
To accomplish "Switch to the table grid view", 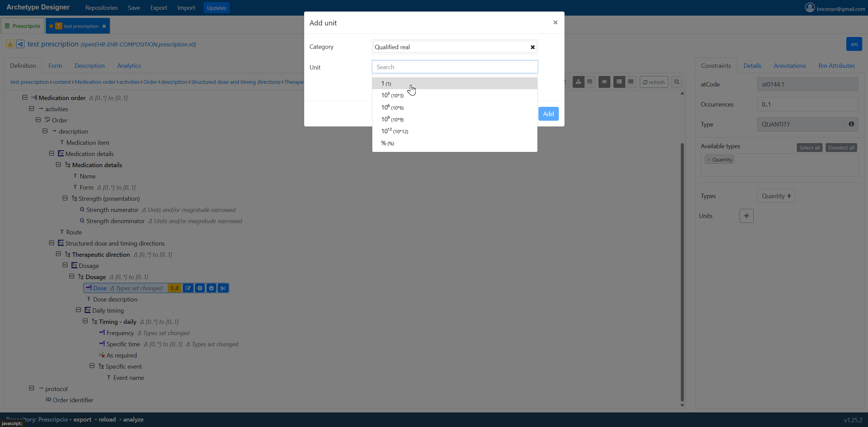I will point(590,82).
